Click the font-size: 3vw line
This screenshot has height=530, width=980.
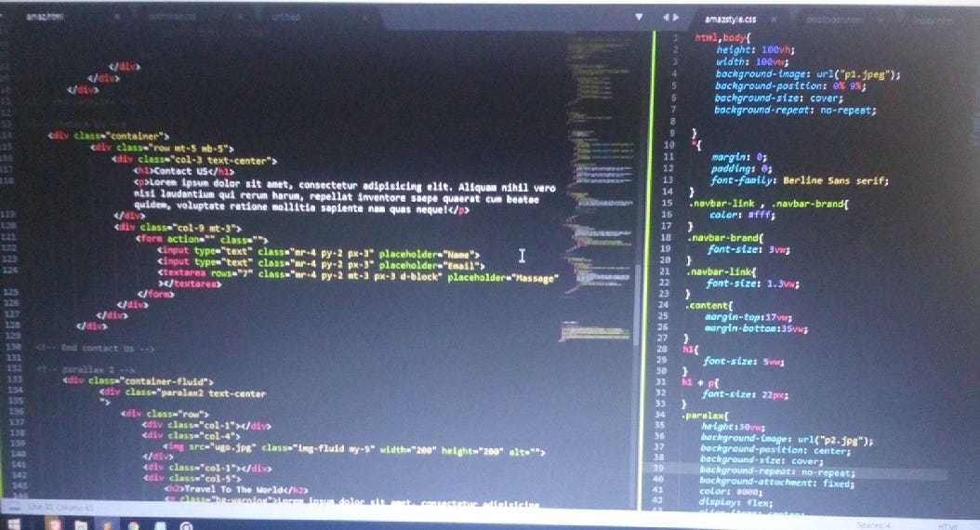[748, 249]
